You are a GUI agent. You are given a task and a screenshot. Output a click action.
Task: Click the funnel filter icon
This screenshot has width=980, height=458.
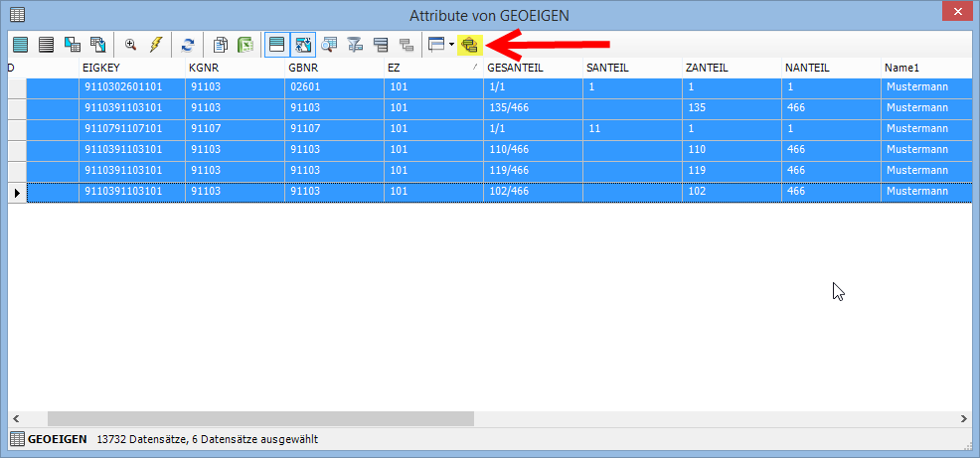[x=355, y=45]
